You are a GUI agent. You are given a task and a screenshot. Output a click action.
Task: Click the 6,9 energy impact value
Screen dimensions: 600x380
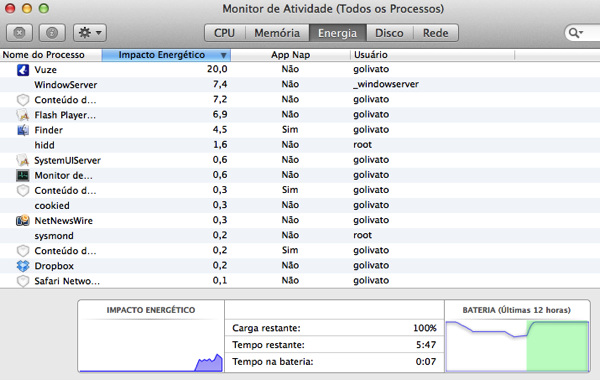(x=220, y=114)
